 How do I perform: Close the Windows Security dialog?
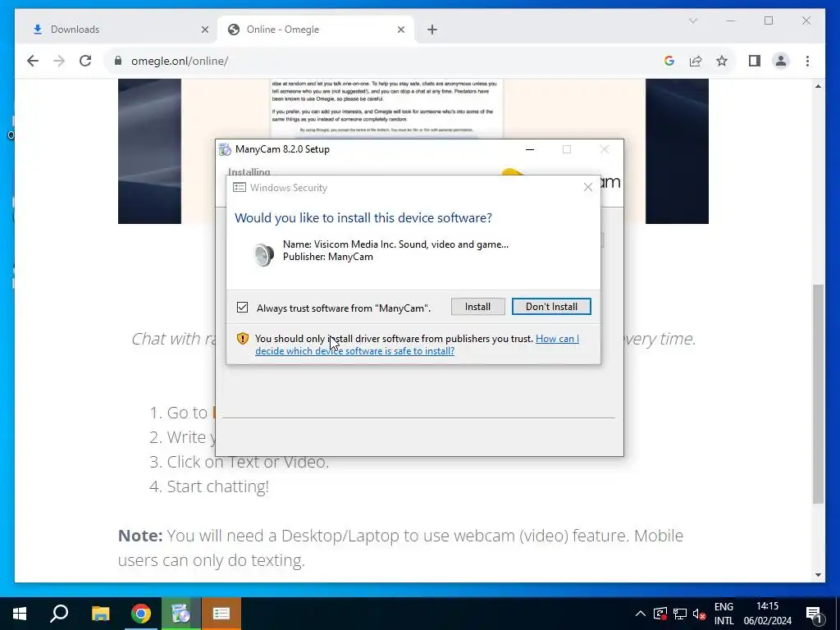(587, 187)
